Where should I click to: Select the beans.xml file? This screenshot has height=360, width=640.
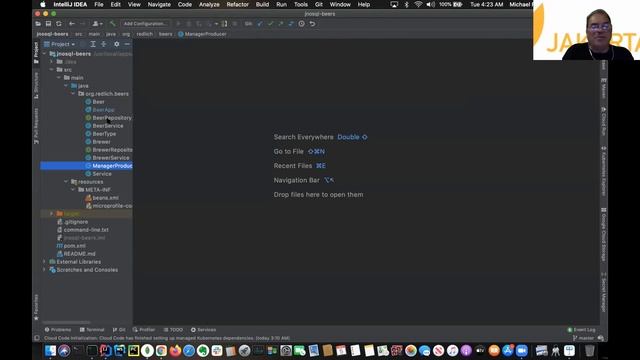click(x=105, y=198)
